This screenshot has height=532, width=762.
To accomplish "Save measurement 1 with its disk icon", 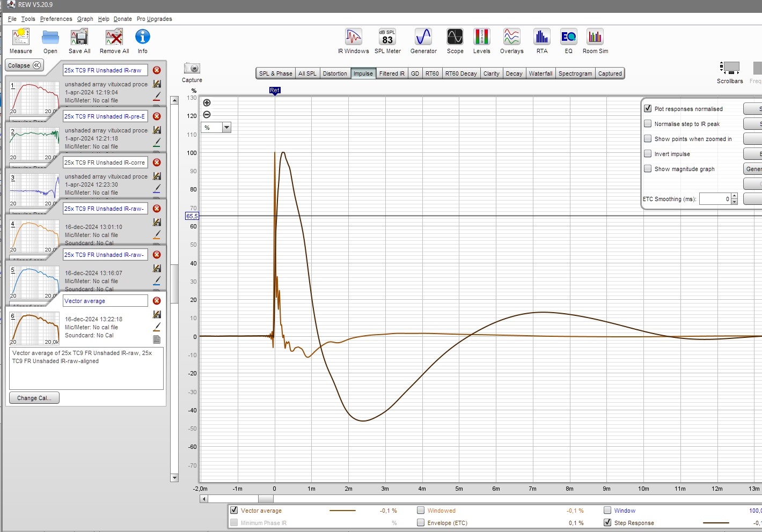I will (157, 84).
